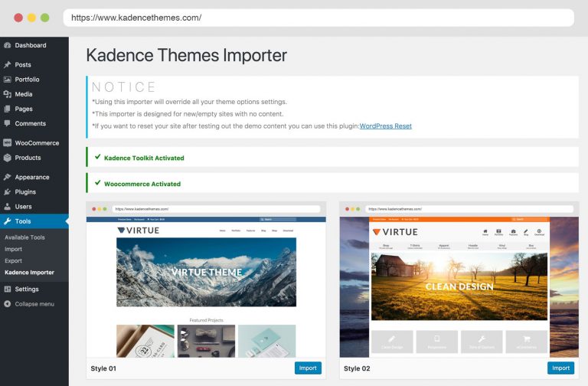Click Woocommerce Activated notice text

point(142,184)
